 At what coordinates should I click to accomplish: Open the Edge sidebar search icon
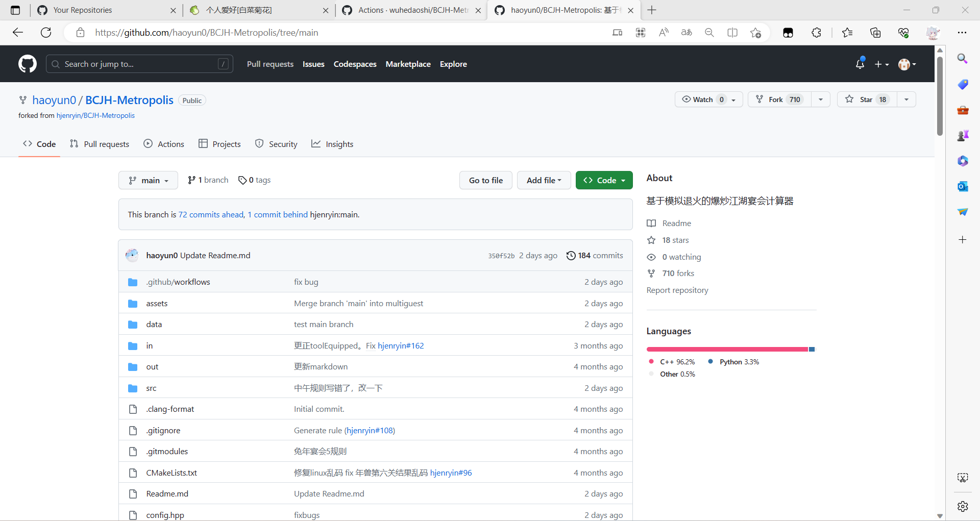point(963,59)
